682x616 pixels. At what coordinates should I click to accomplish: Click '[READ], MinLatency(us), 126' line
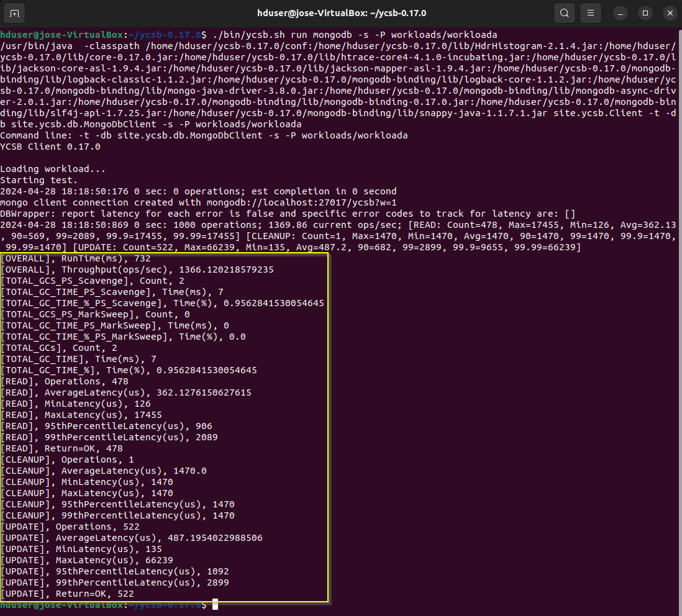[x=76, y=404]
